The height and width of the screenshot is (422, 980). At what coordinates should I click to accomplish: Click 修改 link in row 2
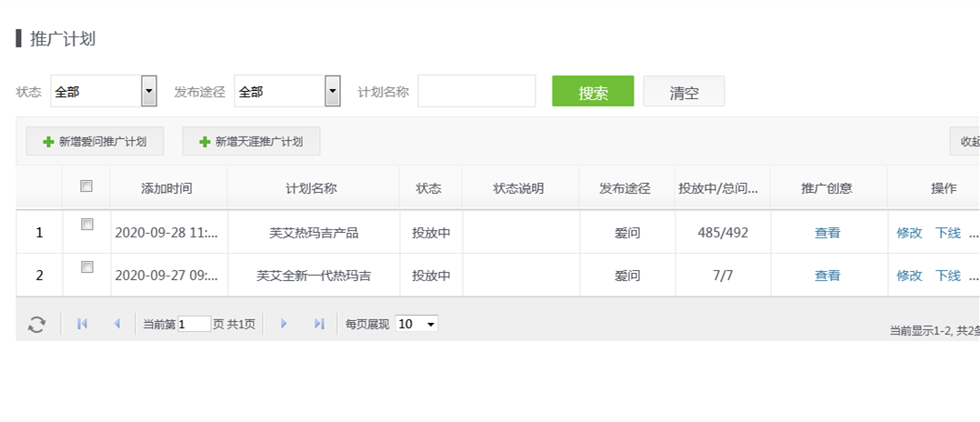909,276
